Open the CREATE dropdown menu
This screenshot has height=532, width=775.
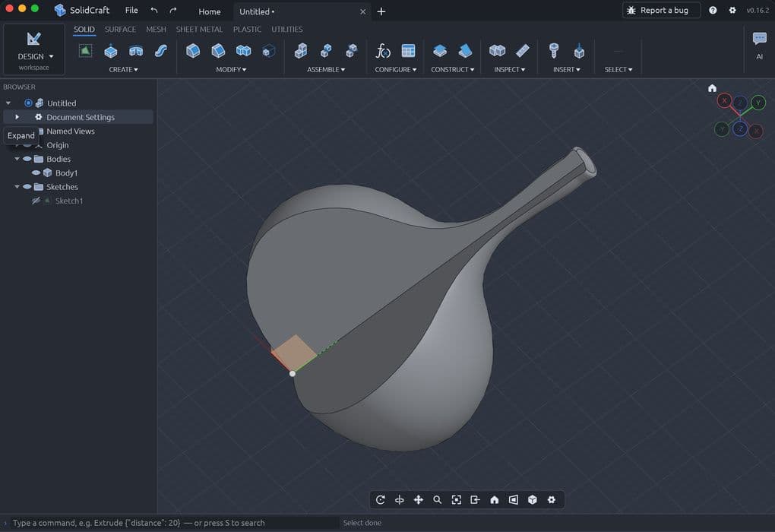click(124, 70)
